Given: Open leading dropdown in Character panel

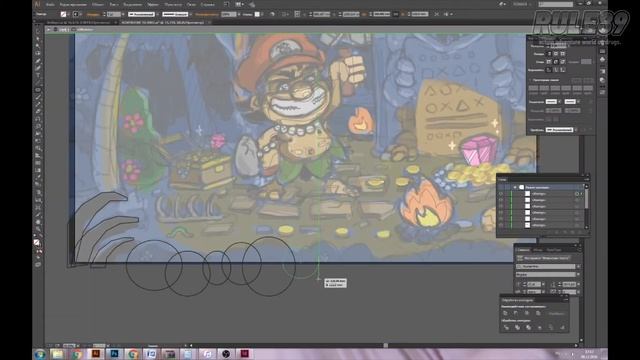Looking at the screenshot, I should click(578, 284).
